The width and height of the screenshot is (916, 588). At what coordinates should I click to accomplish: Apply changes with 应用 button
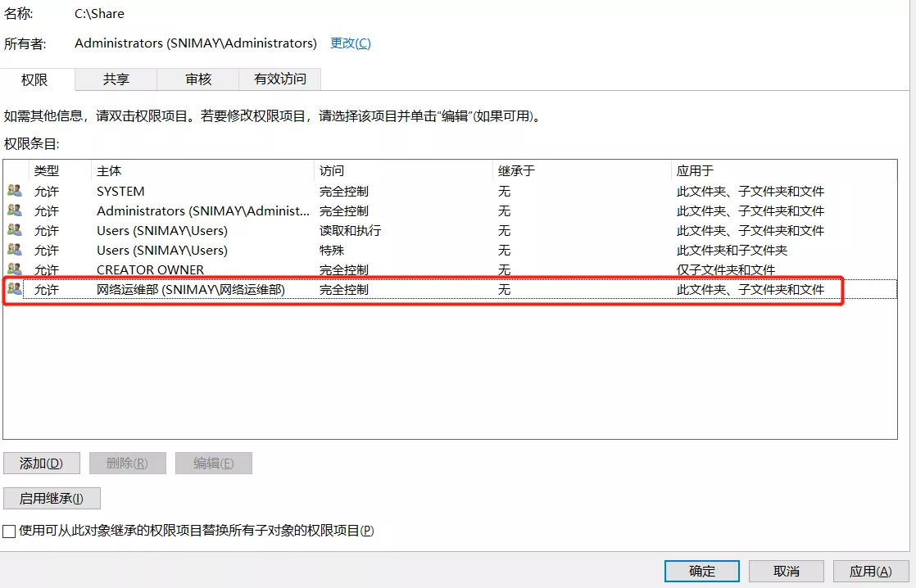pos(870,571)
